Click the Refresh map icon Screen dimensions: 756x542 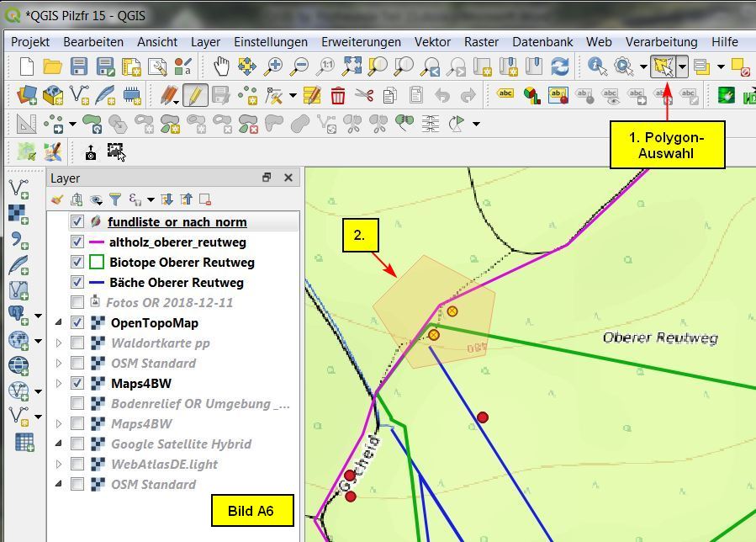559,66
